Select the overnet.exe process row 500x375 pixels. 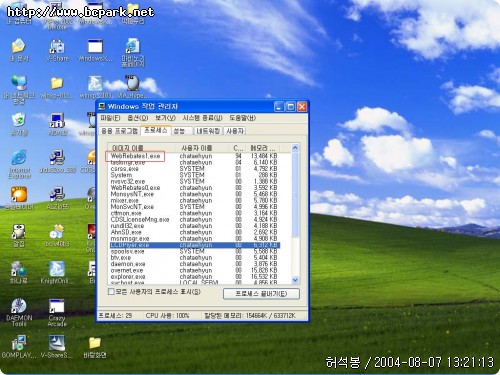(x=195, y=270)
